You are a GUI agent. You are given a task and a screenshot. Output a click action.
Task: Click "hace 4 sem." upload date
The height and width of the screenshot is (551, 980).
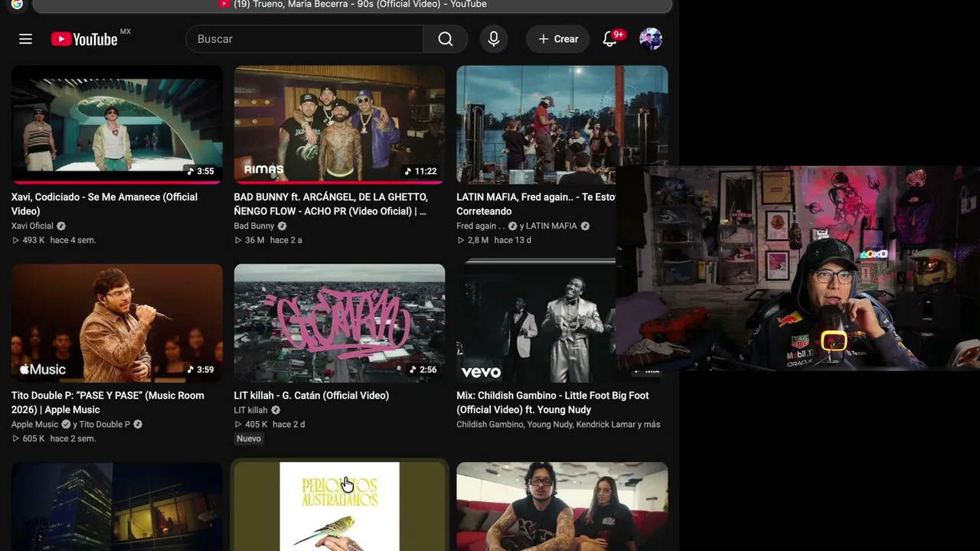tap(73, 240)
